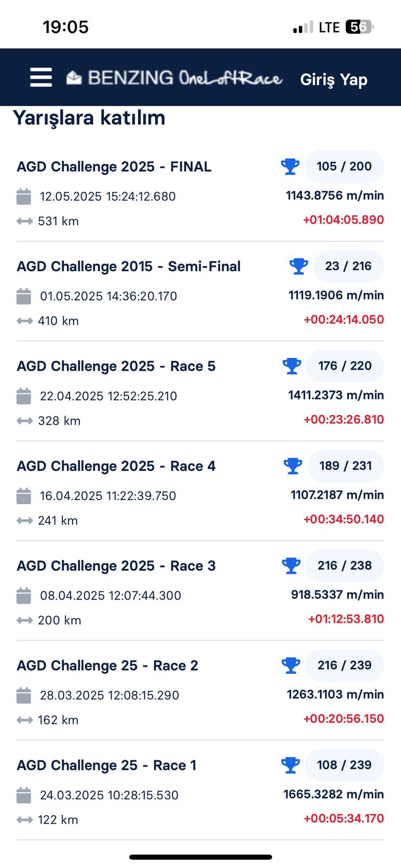Open AGD Challenge 2025 - FINAL race
This screenshot has height=868, width=401.
114,167
